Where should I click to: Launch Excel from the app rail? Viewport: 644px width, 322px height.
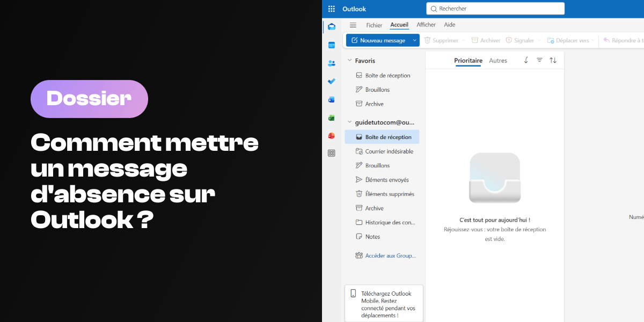332,118
